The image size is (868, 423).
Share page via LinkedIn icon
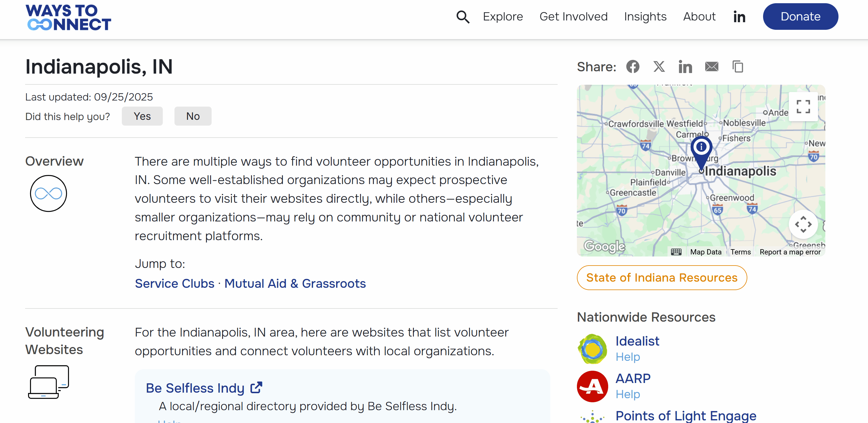685,67
